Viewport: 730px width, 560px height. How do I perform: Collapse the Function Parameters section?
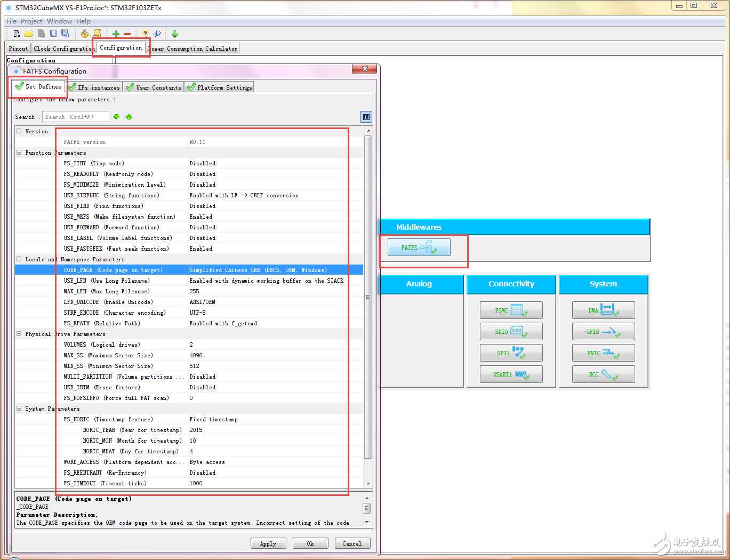(x=19, y=153)
